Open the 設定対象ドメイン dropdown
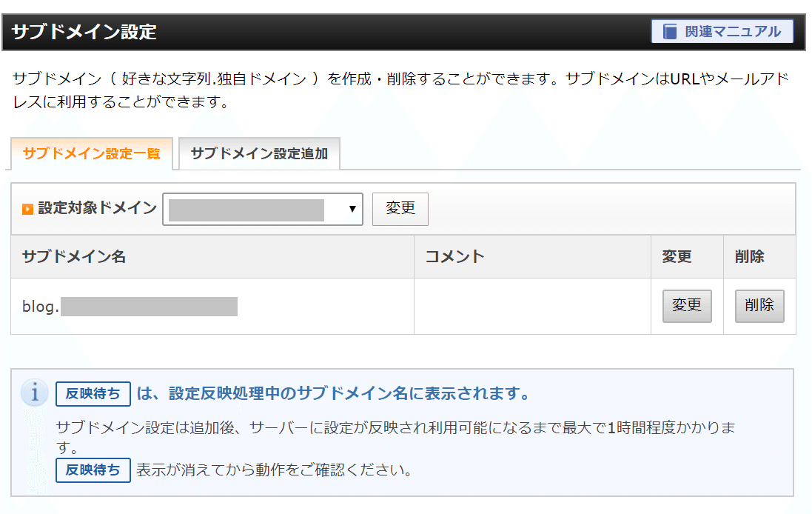This screenshot has width=812, height=514. click(263, 209)
